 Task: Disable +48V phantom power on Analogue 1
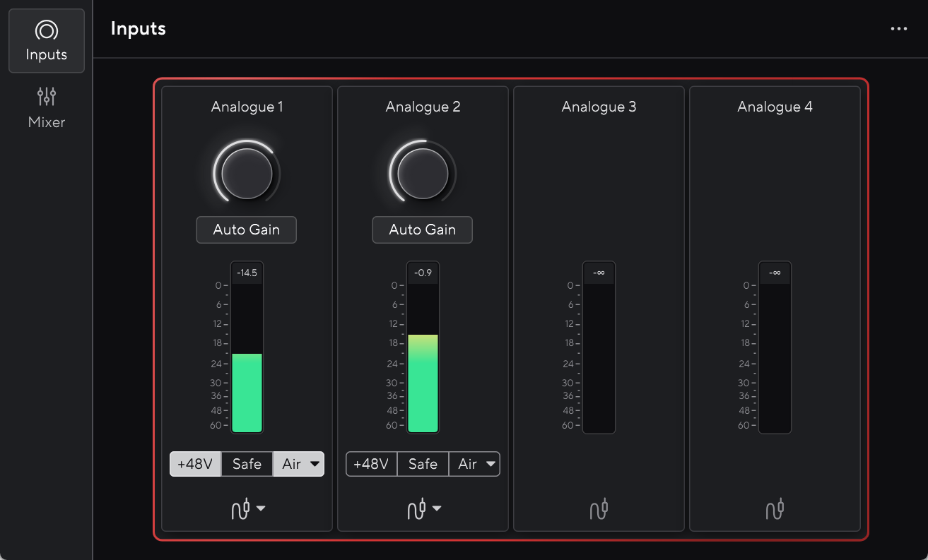click(196, 464)
